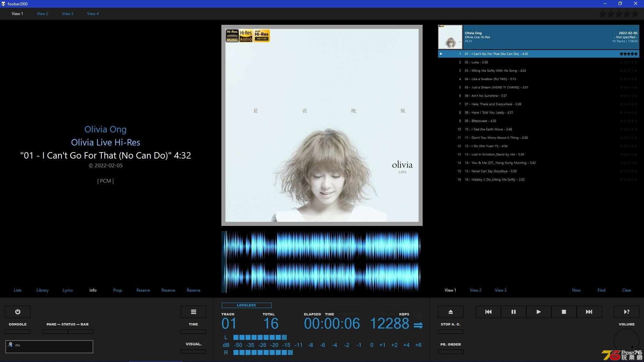Open the hamburger menu button above TIME
The width and height of the screenshot is (644, 362).
pyautogui.click(x=194, y=312)
